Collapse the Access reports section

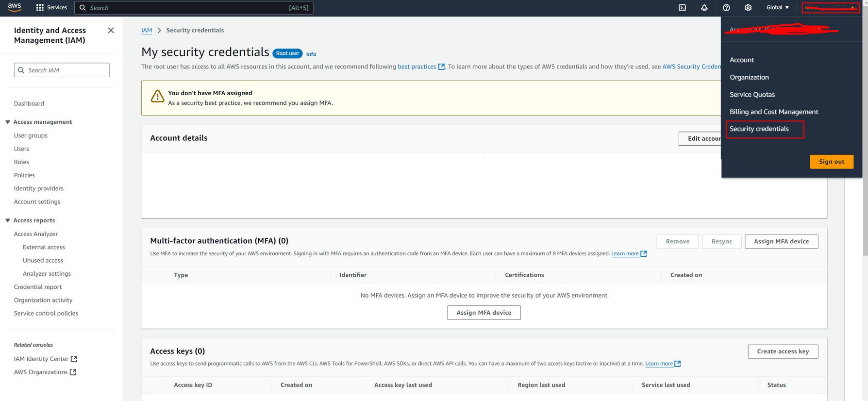pos(8,220)
